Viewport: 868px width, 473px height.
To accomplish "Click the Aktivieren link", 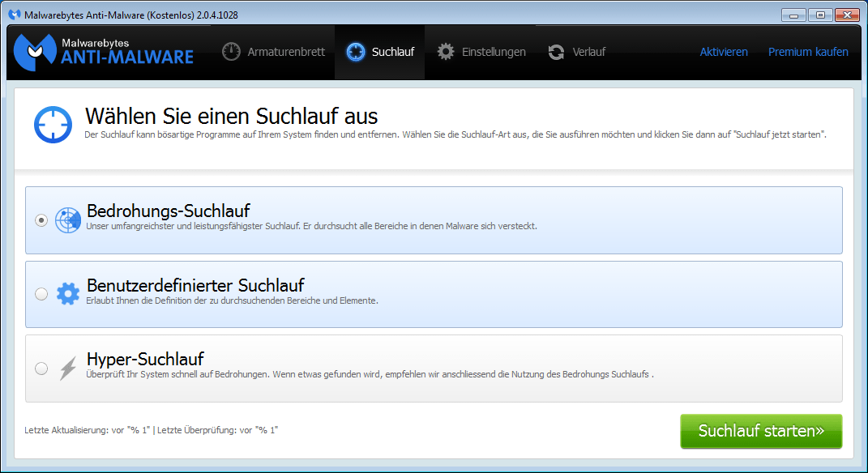I will tap(723, 52).
